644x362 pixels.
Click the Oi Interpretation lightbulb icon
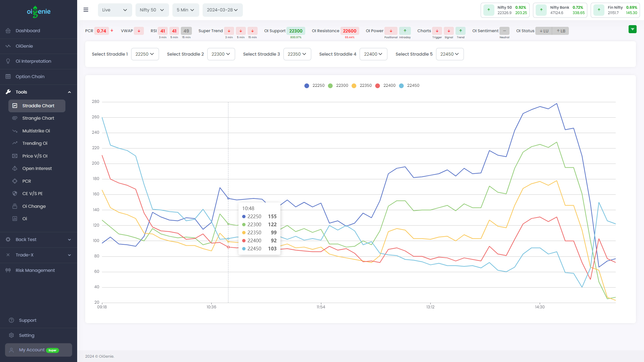click(8, 61)
